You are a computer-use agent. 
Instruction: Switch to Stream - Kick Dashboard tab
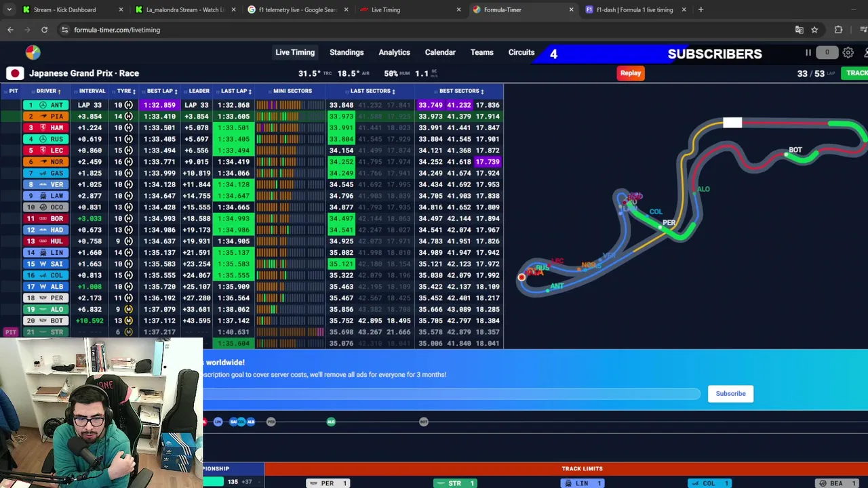point(64,9)
